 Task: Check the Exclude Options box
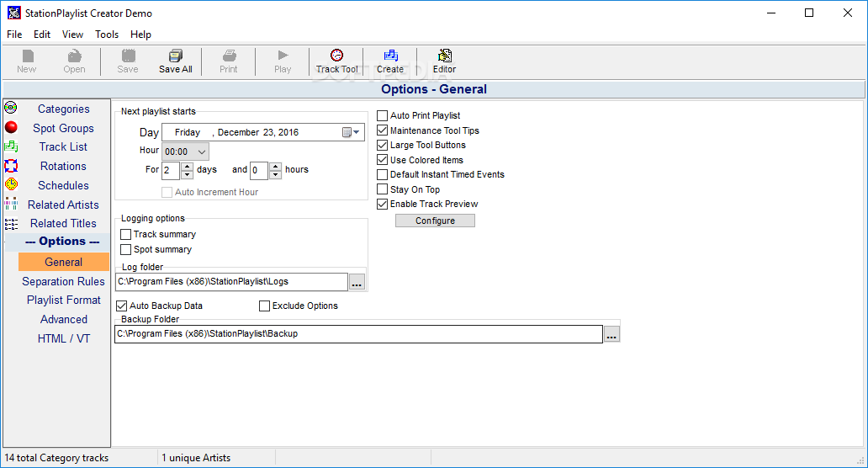265,306
